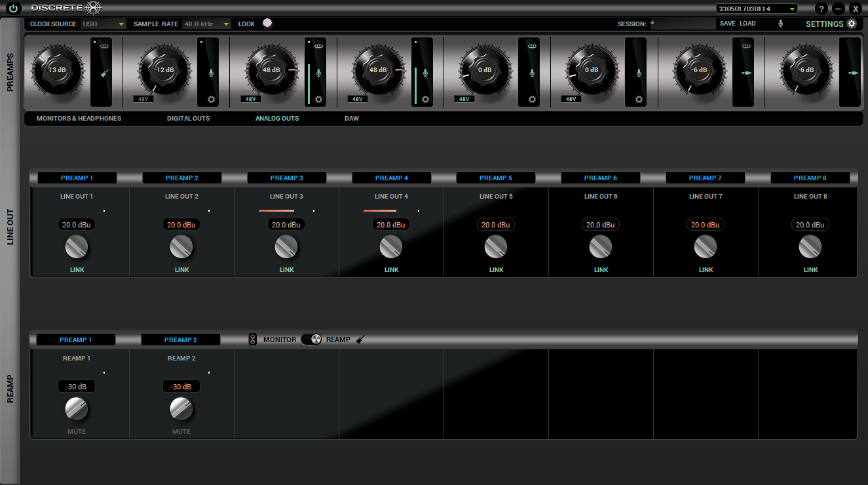Open the Clock Source USB dropdown
This screenshot has height=485, width=868.
click(104, 24)
